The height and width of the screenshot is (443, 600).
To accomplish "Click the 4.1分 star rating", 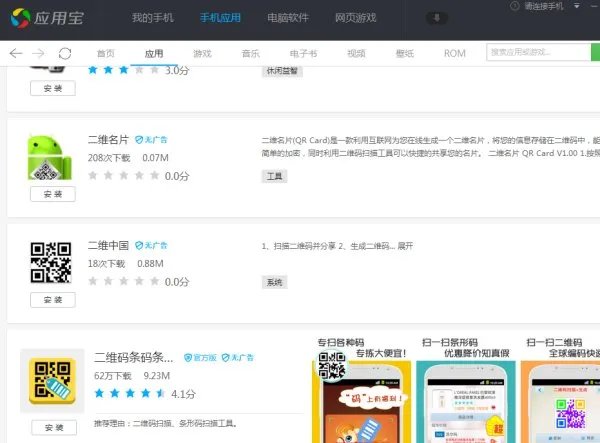I will click(x=129, y=393).
